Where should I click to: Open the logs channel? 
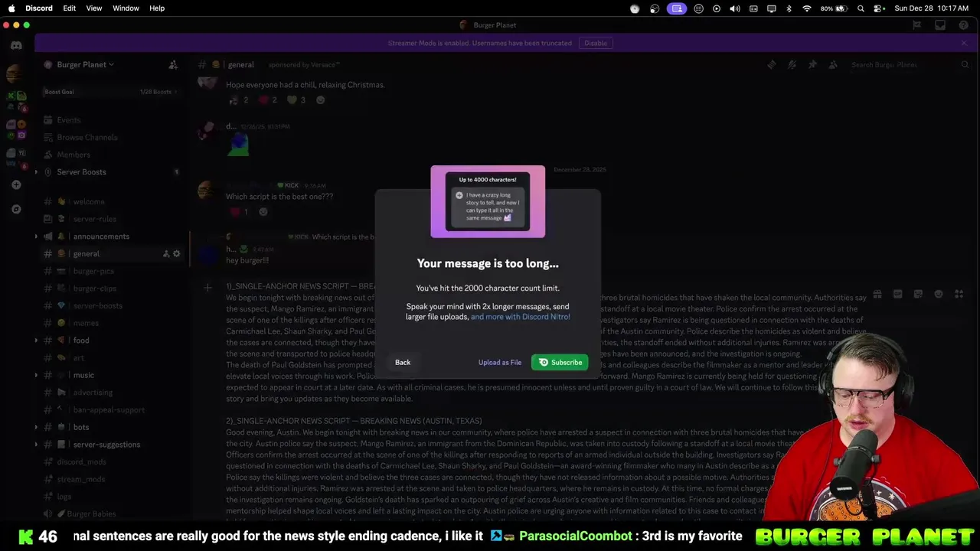[111, 497]
